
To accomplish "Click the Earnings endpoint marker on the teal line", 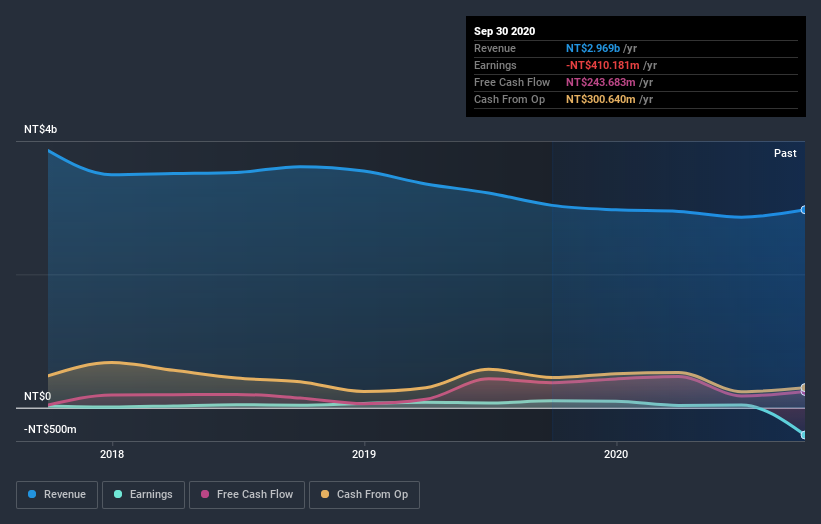I will (804, 434).
